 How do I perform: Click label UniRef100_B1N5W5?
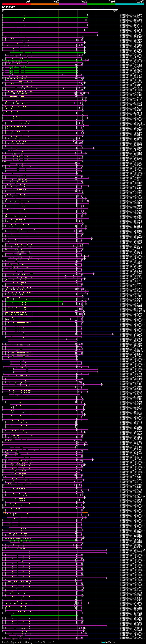pyautogui.click(x=131, y=130)
